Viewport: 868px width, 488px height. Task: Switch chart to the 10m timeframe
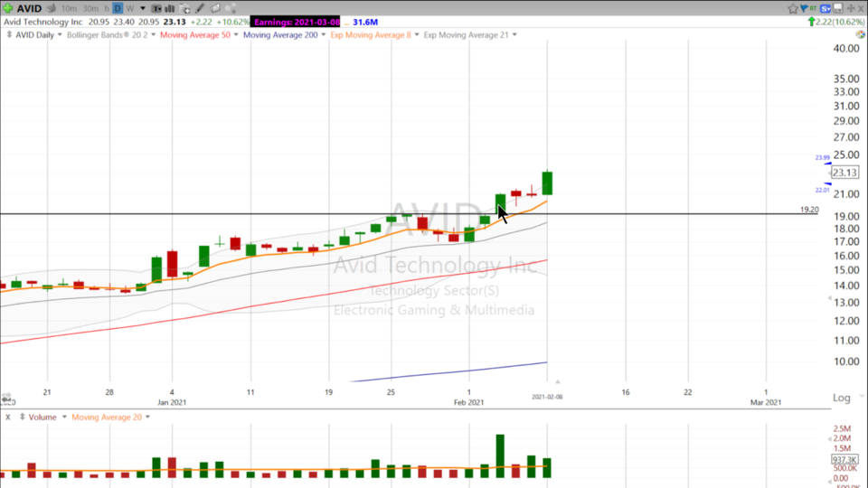70,8
